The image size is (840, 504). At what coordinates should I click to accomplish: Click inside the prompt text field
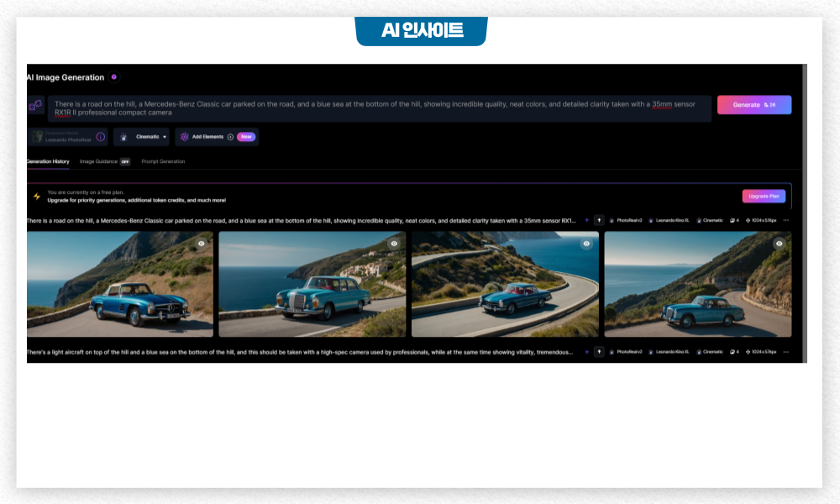(x=380, y=108)
